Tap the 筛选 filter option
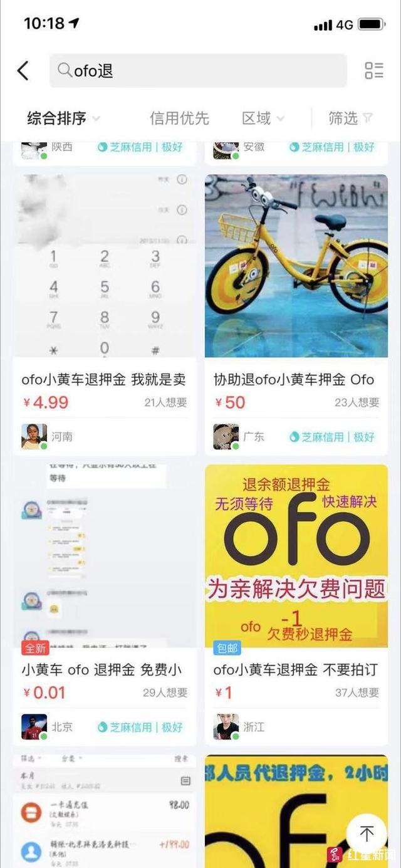Screen dimensions: 401x868 pos(350,118)
